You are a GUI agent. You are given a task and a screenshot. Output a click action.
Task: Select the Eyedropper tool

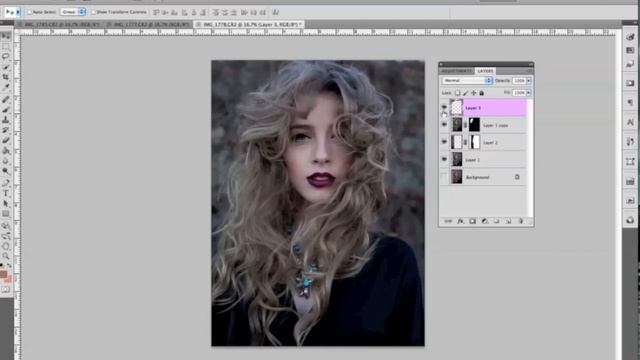click(x=6, y=87)
